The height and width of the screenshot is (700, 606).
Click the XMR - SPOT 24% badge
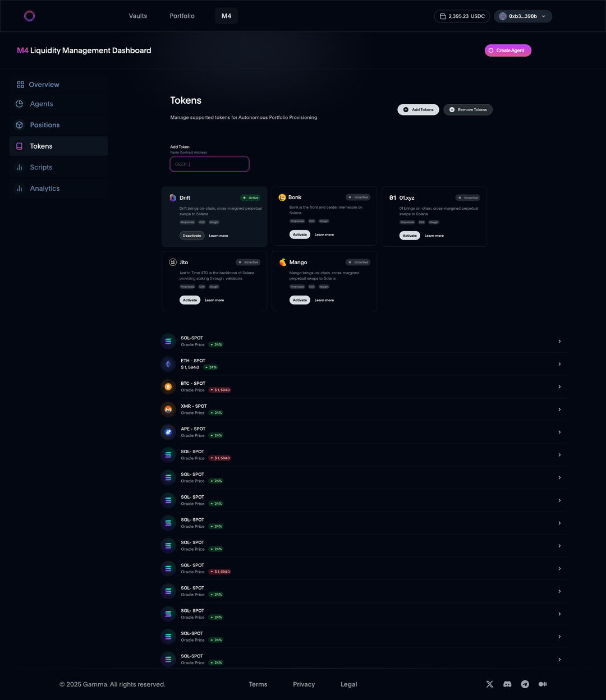(216, 413)
